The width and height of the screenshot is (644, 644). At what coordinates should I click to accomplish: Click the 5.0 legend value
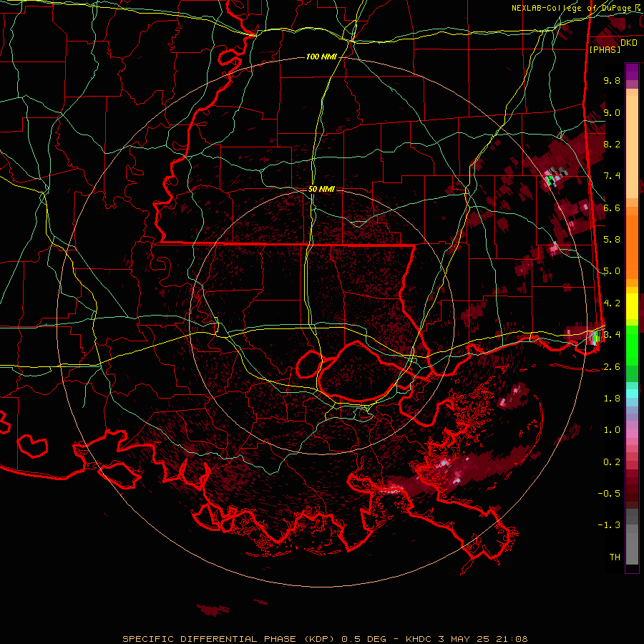tap(612, 271)
